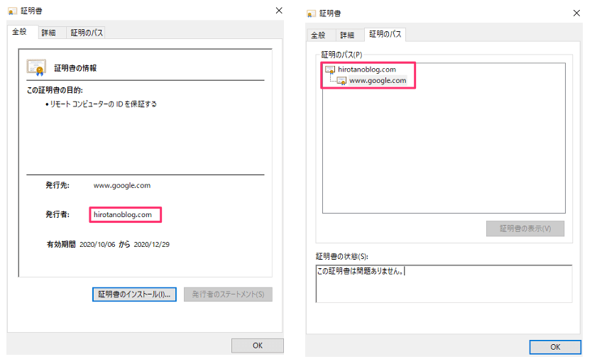This screenshot has width=592, height=364.
Task: Click 証明書のインストール(I)... button
Action: [x=134, y=294]
